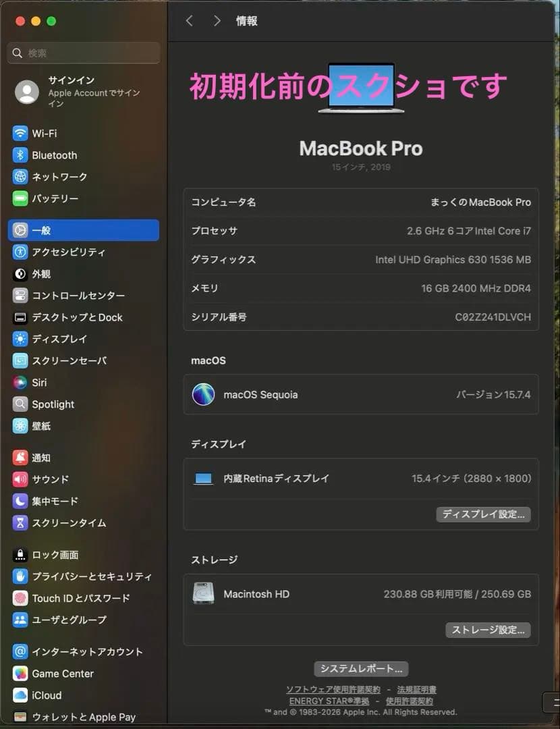
Task: Click デスクトップとDock icon
Action: (20, 317)
